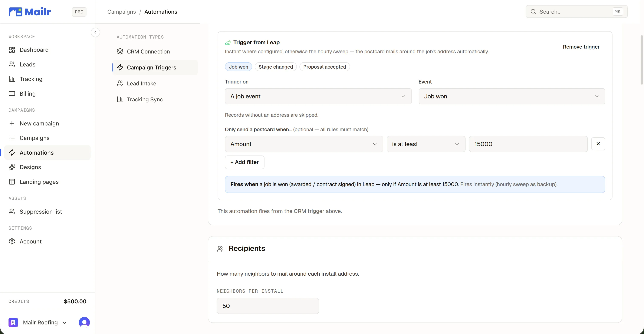The height and width of the screenshot is (334, 644).
Task: Click the CRM Connection layers icon
Action: click(120, 52)
